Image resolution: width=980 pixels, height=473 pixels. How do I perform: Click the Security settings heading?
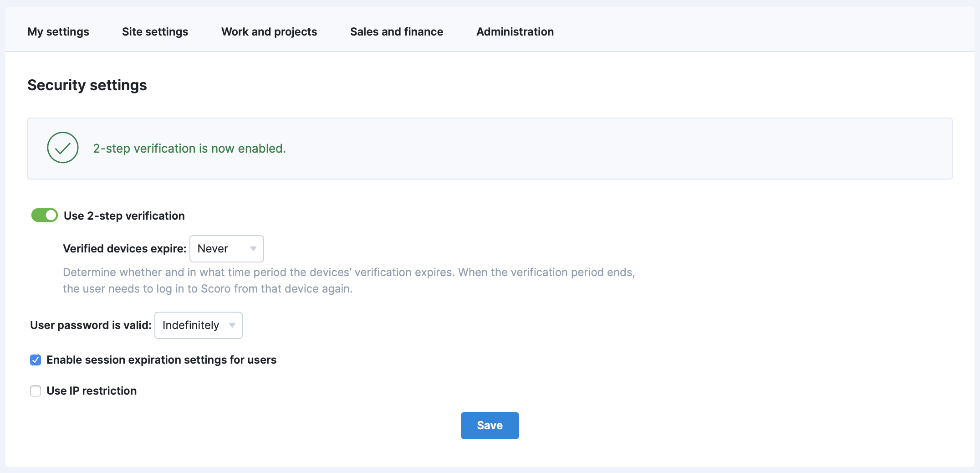click(87, 85)
